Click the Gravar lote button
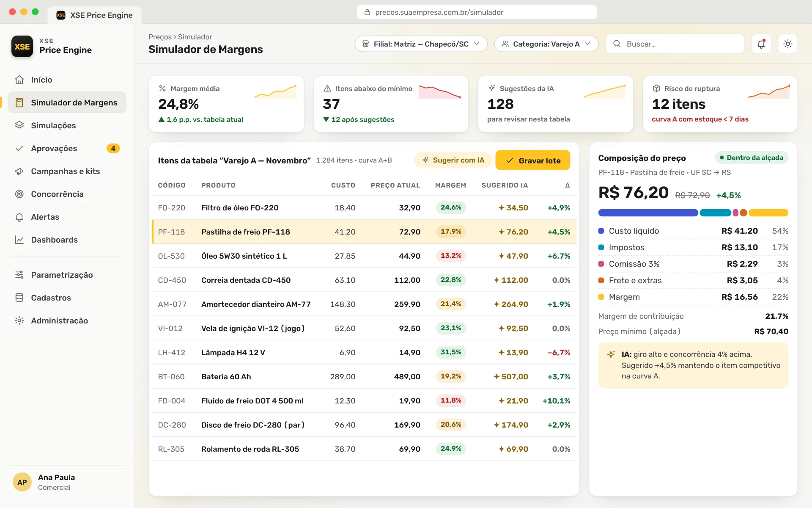812x508 pixels. [x=532, y=160]
